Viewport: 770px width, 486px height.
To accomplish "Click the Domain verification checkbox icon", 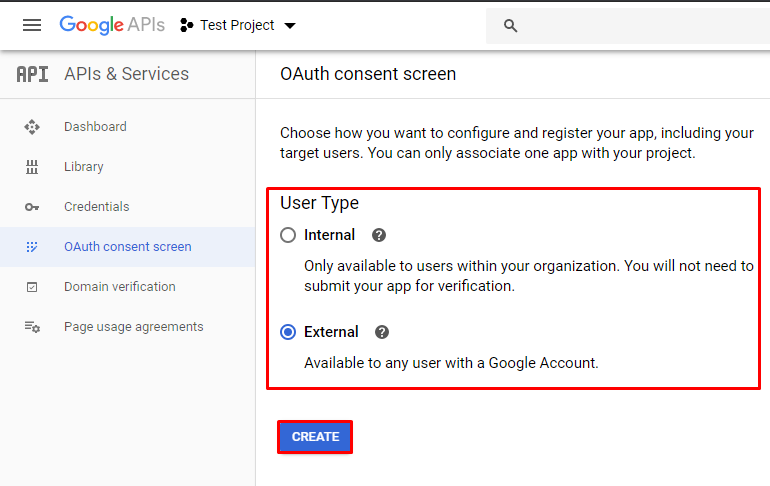I will (32, 287).
